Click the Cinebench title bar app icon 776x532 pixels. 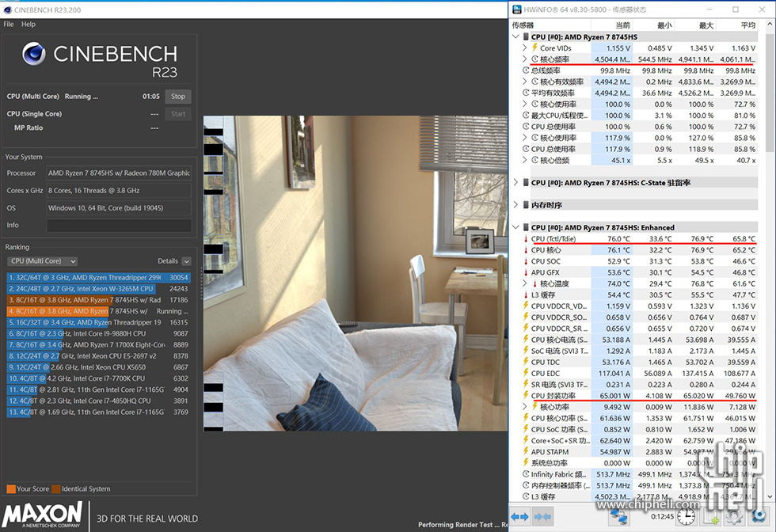(7, 10)
